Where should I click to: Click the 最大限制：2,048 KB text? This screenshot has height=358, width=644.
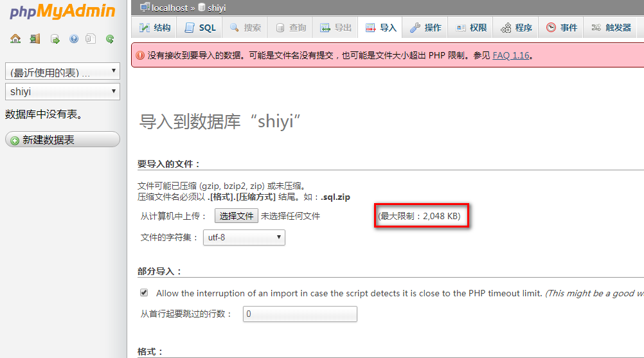point(419,216)
